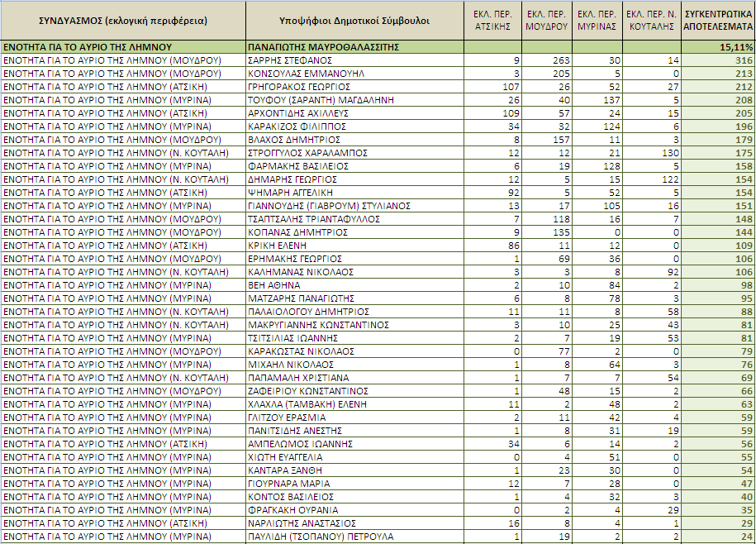Click candidate 'ΜΙΧΑΗΛ ΝΙΚΟΛΑΟΣ'
Viewport: 756px width, 544px height.
(x=291, y=365)
